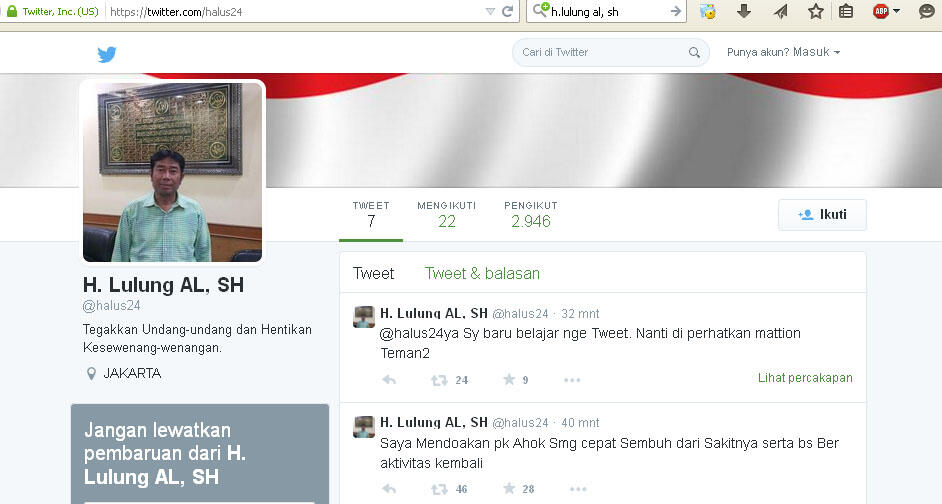Switch to the Tweet timeline tab
Image resolution: width=942 pixels, height=504 pixels.
(x=373, y=273)
